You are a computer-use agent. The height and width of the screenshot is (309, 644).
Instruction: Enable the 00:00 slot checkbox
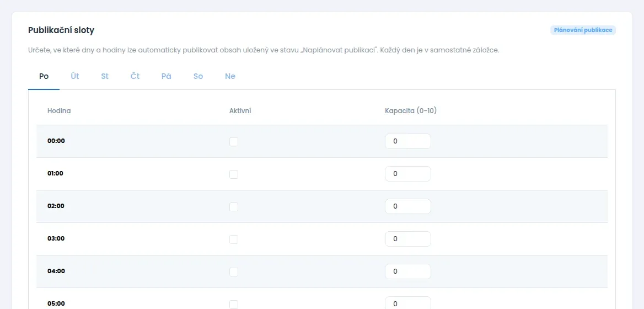pos(234,142)
